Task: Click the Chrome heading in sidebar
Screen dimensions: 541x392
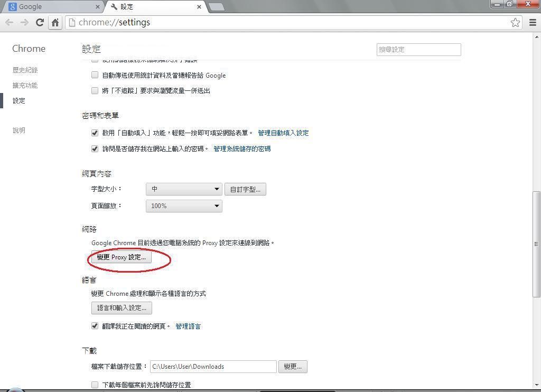Action: coord(29,49)
